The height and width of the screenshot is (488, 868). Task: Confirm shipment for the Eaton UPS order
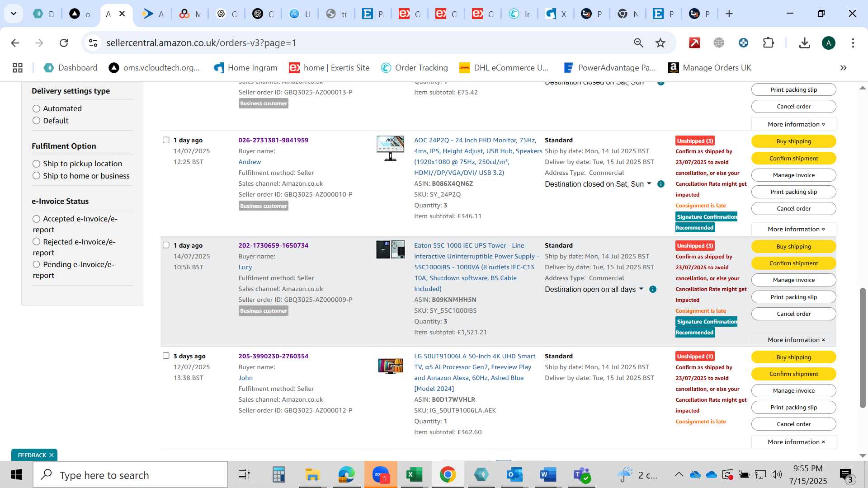793,263
